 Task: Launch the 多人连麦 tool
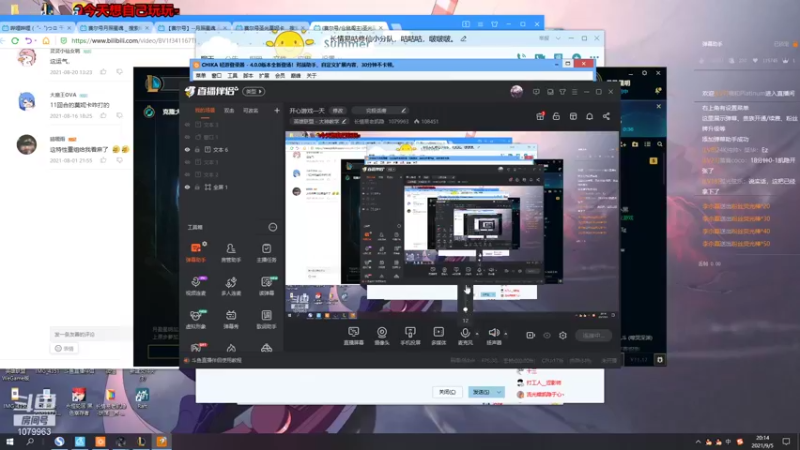click(231, 286)
